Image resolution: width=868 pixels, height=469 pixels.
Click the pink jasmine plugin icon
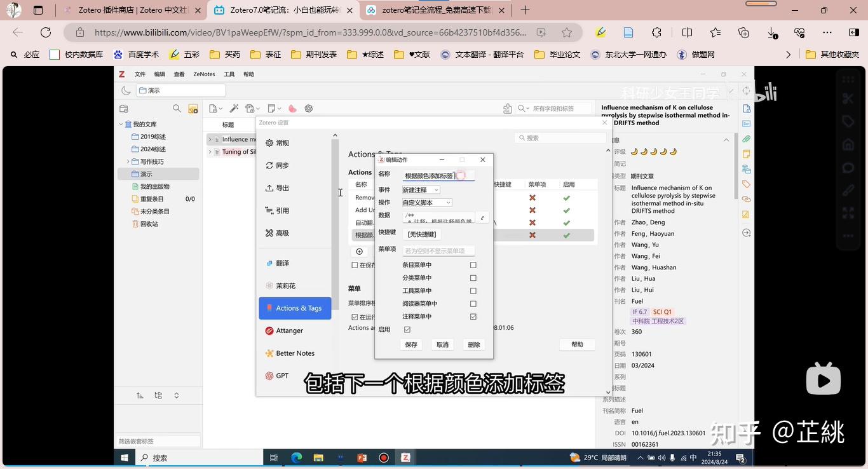[x=292, y=109]
